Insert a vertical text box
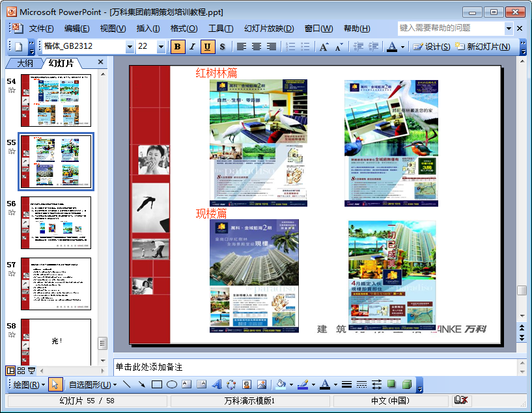 [202, 384]
